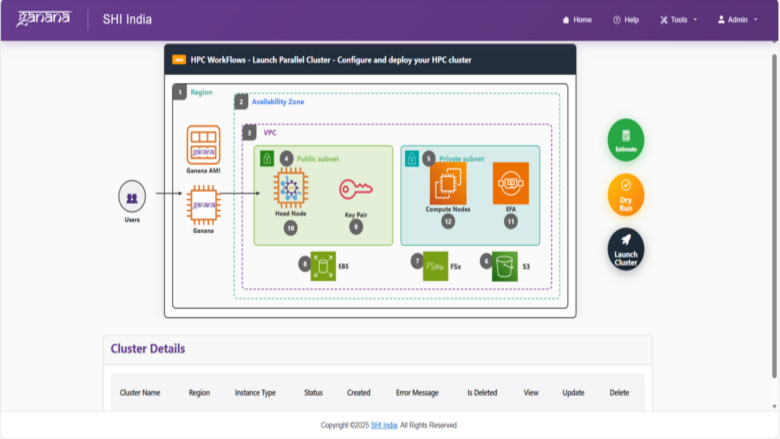
Task: Select the Ganana chip icon
Action: (203, 205)
